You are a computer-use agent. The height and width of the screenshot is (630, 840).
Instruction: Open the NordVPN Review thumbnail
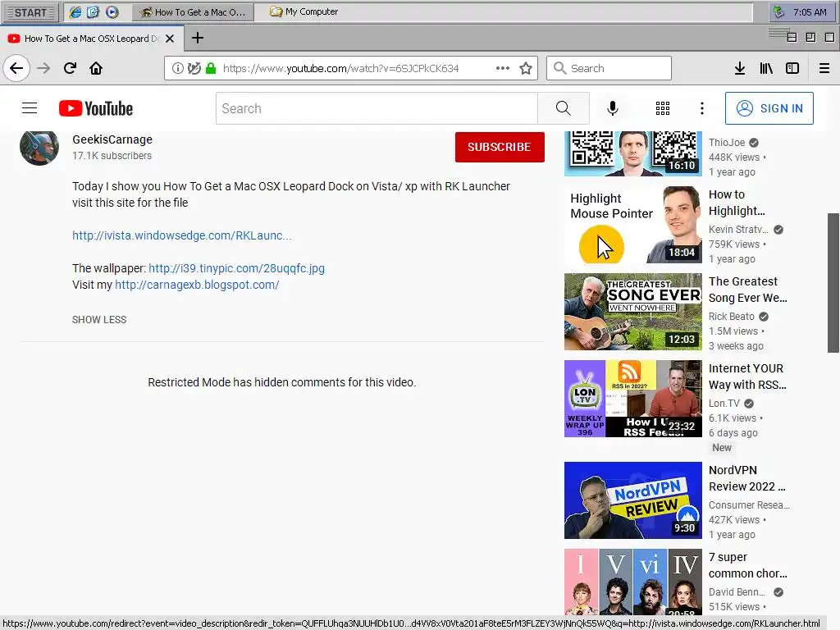click(x=632, y=500)
